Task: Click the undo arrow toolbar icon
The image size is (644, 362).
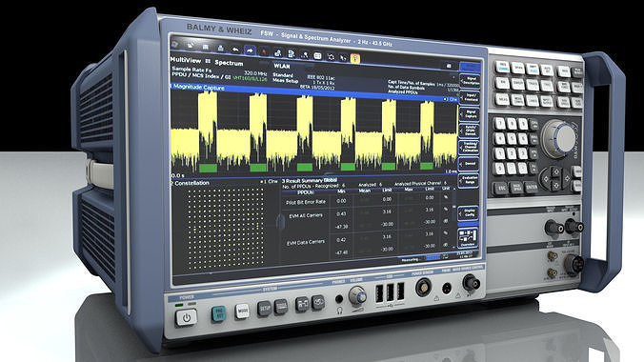Action: [235, 50]
